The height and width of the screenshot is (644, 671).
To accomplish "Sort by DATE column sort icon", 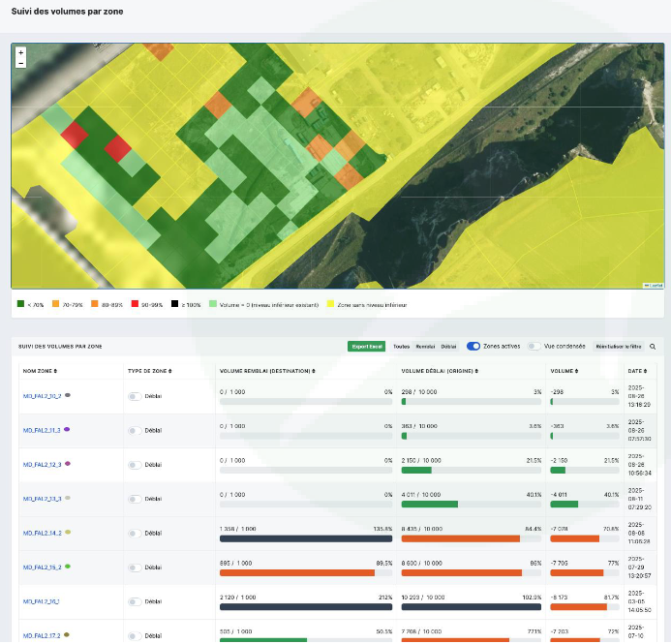I will click(x=645, y=371).
